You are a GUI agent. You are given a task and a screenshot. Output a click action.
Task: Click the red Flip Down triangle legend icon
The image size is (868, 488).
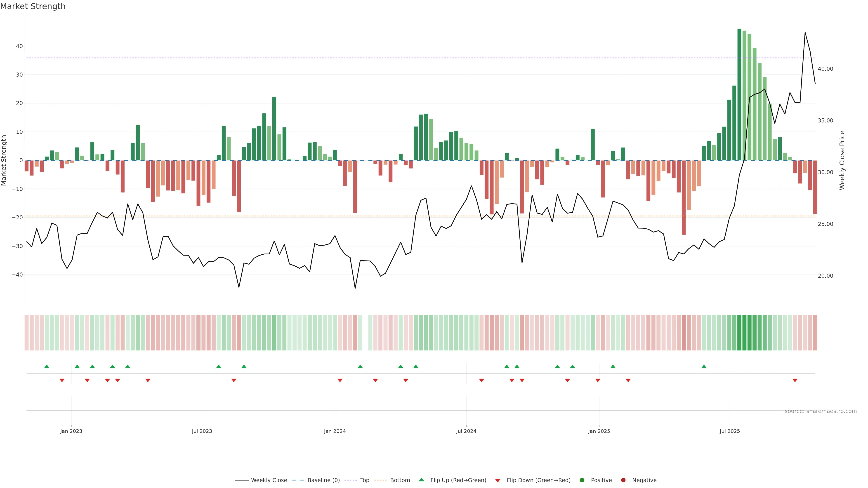498,481
